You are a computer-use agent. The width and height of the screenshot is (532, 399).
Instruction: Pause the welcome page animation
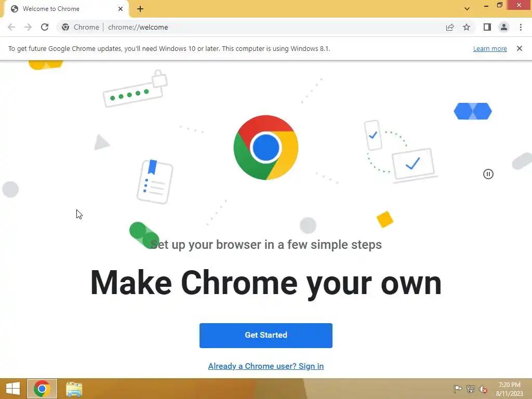click(x=488, y=174)
